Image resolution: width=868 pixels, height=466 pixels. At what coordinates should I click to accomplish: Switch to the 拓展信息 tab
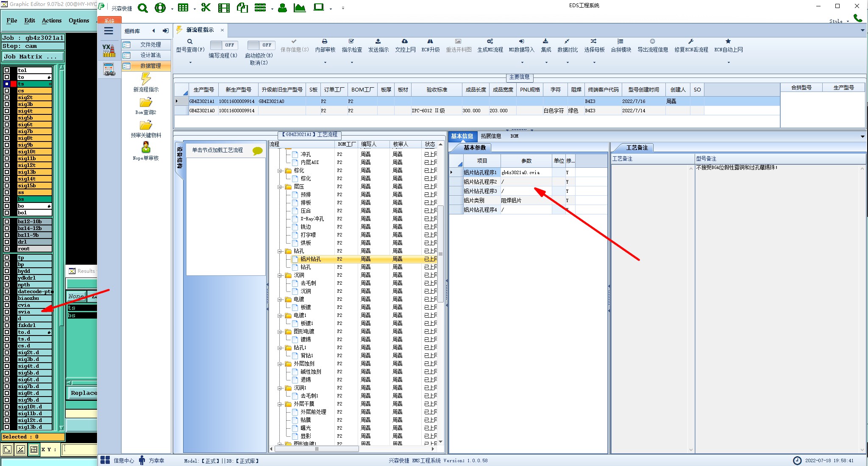tap(491, 136)
